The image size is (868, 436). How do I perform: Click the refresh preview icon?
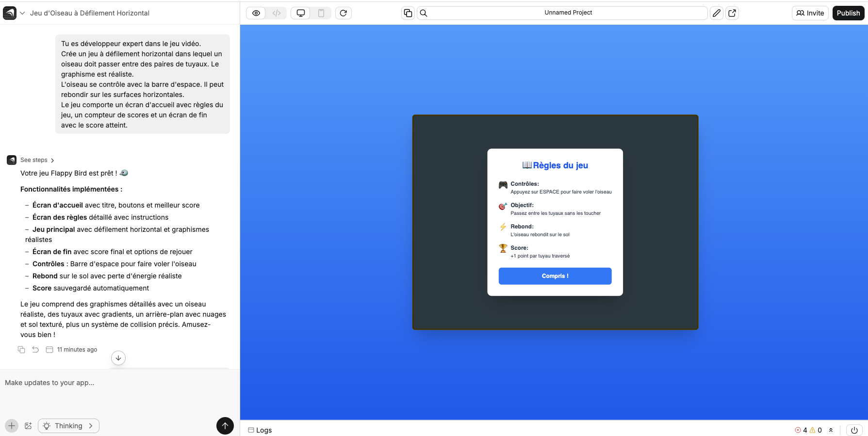click(344, 13)
